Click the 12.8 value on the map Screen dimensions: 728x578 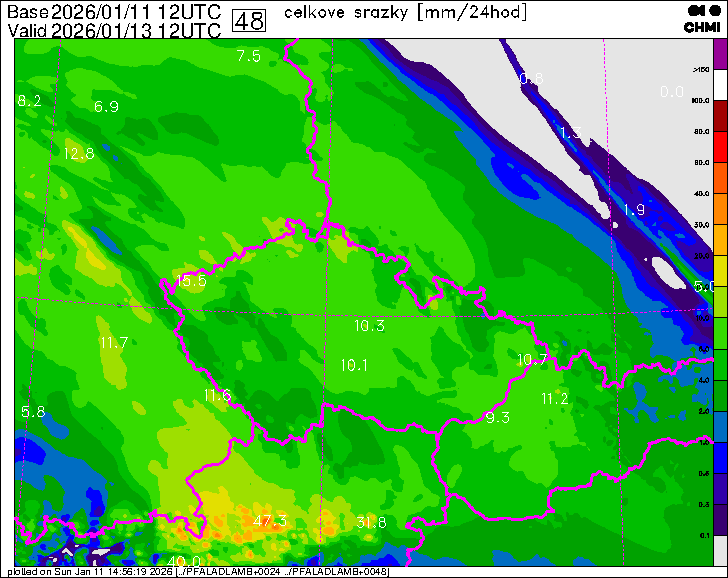click(x=78, y=153)
